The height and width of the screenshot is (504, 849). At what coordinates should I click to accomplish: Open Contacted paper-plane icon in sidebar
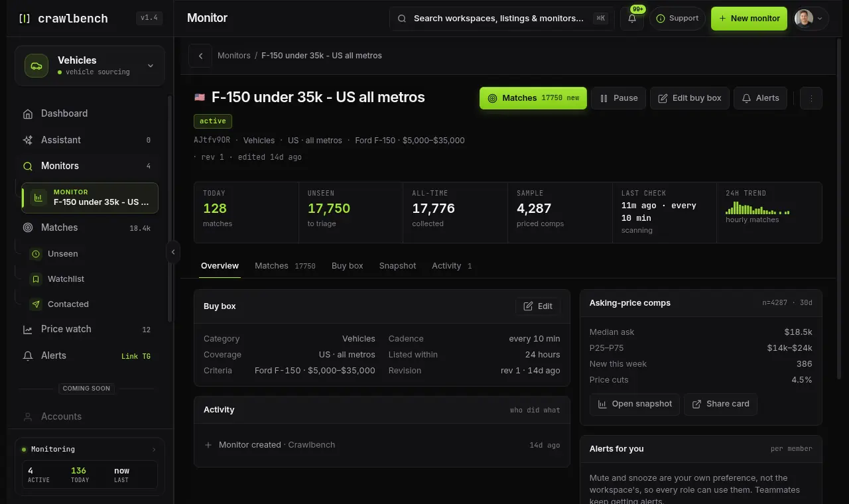pos(36,304)
